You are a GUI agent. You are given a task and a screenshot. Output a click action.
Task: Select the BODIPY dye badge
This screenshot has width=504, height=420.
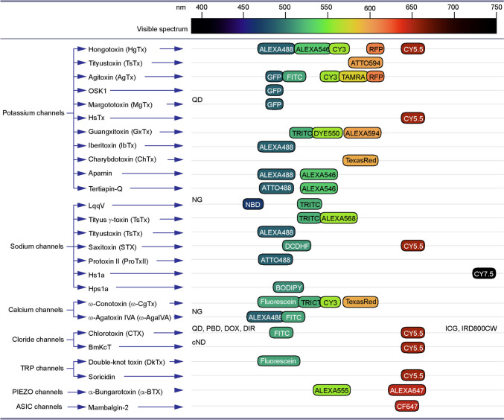[x=288, y=287]
